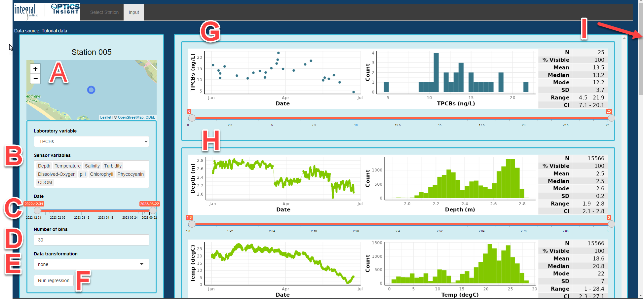Click the Date slider start handle
Screen dimensions: 644x299
[37, 210]
